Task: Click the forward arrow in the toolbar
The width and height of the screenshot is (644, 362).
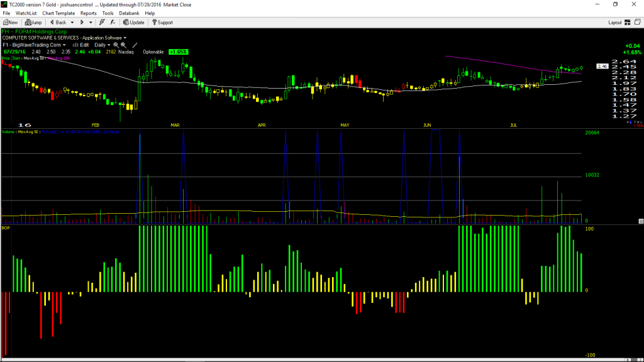Action: 82,23
